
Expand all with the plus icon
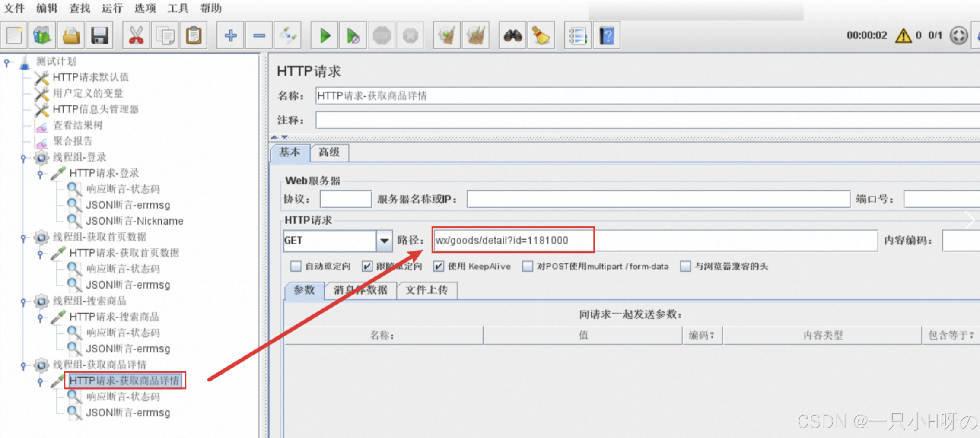coord(230,35)
